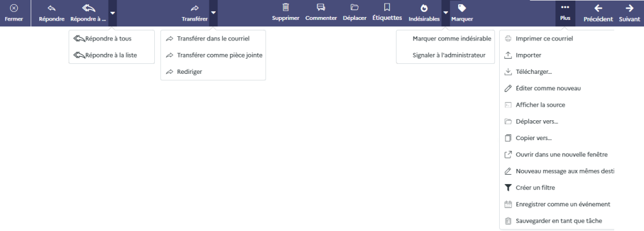The height and width of the screenshot is (231, 644).
Task: Open Étiquettes bookmark icon
Action: (387, 8)
